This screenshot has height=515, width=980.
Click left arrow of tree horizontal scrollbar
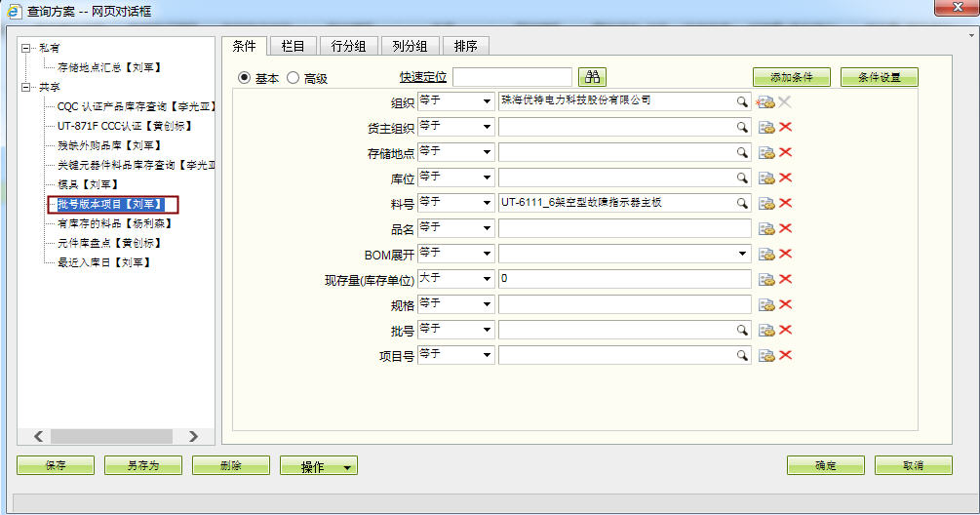39,436
